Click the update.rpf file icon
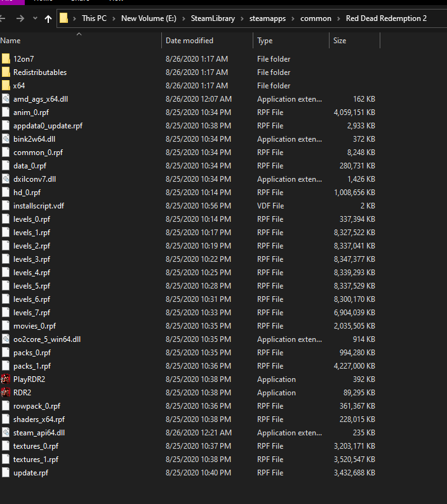This screenshot has width=447, height=504. point(6,472)
